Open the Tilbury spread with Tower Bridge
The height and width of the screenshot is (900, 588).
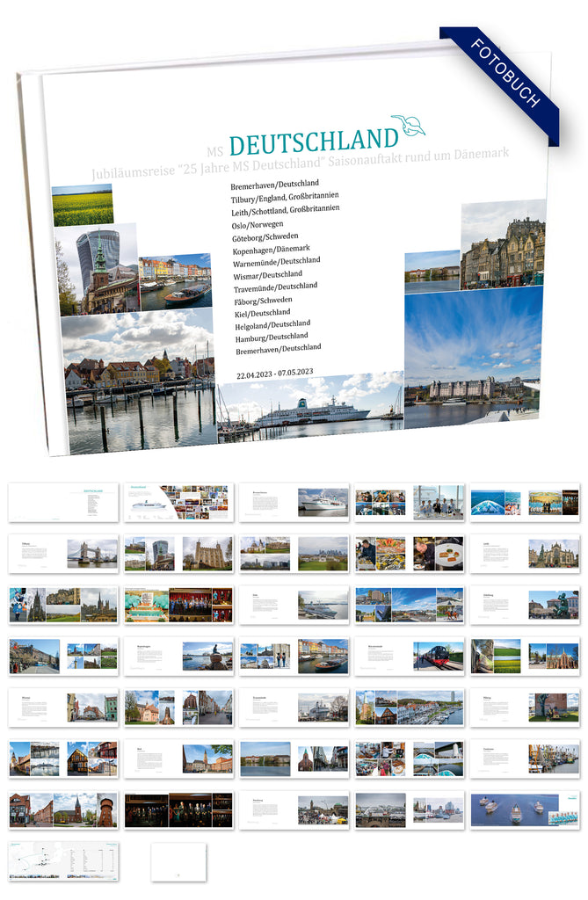[x=63, y=553]
